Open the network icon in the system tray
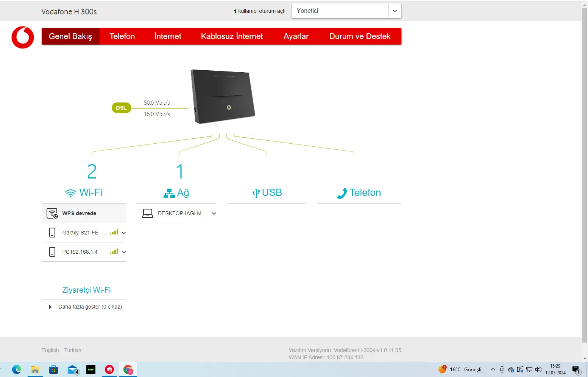 pyautogui.click(x=529, y=369)
